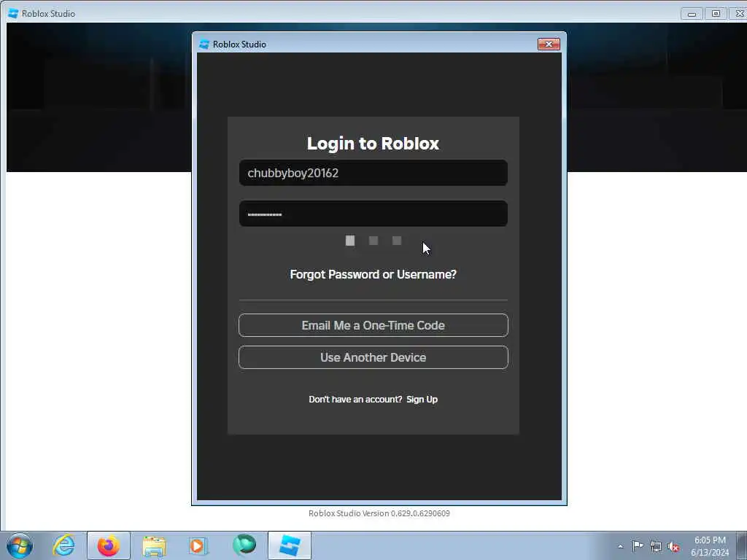
Task: Click Don't have an account? text
Action: tap(355, 400)
